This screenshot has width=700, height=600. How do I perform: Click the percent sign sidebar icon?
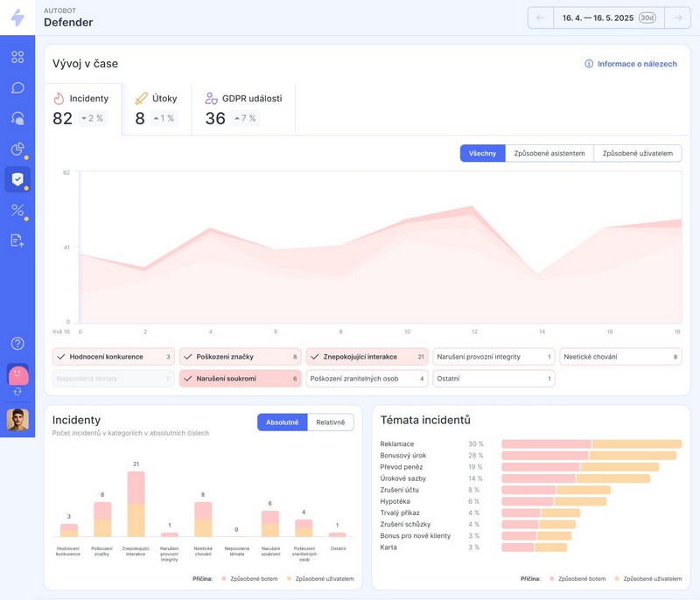pos(17,210)
